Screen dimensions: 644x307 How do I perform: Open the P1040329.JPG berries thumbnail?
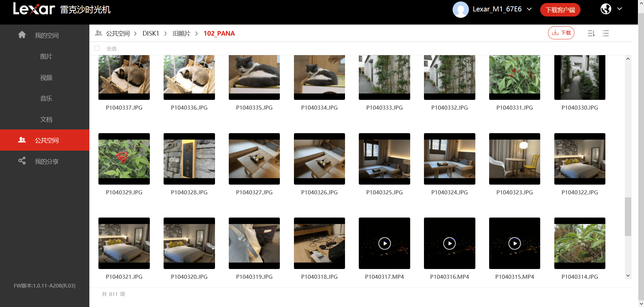click(x=124, y=159)
